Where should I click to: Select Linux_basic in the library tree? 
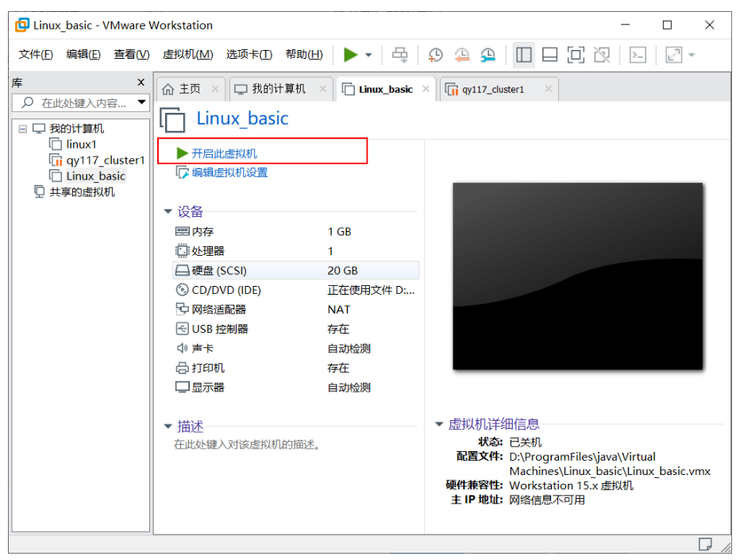point(95,176)
